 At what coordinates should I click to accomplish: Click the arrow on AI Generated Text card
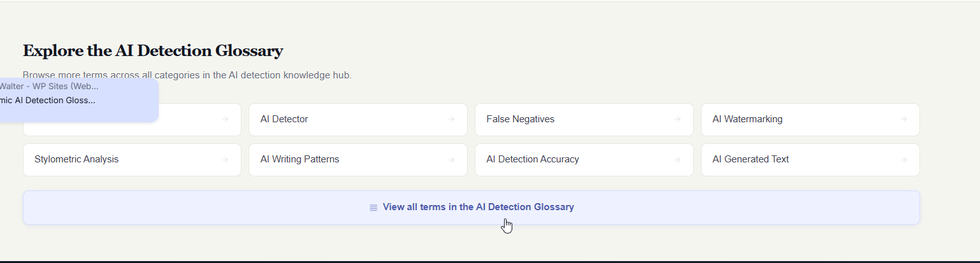coord(904,160)
